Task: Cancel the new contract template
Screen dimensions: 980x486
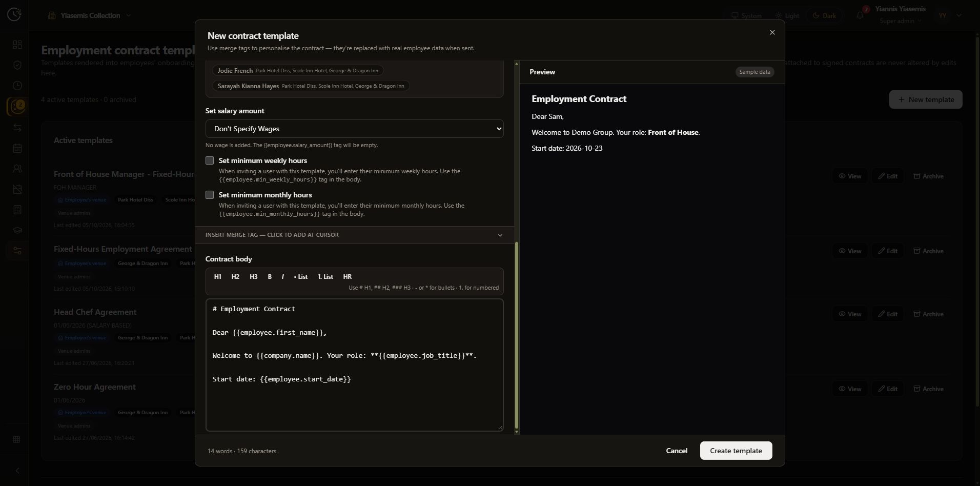Action: [x=677, y=451]
